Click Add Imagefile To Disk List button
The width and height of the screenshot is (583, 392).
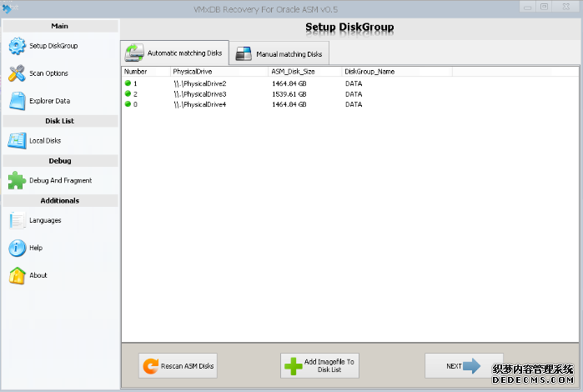319,365
